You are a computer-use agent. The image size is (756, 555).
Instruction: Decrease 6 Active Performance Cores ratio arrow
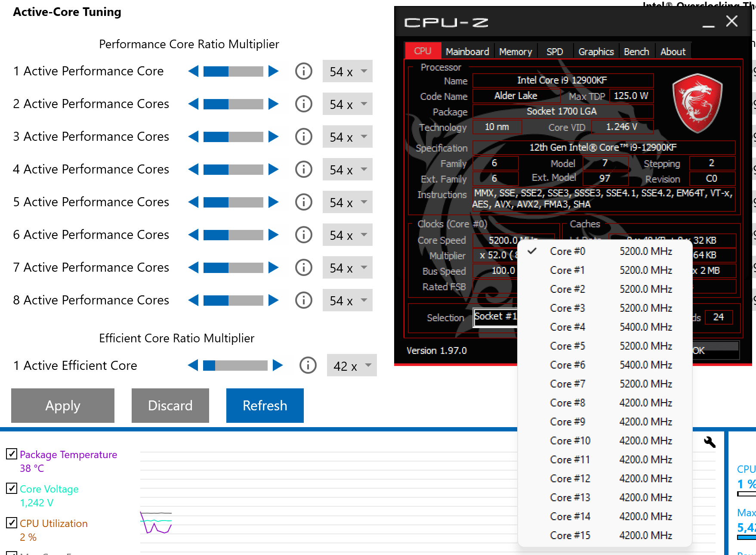point(194,235)
